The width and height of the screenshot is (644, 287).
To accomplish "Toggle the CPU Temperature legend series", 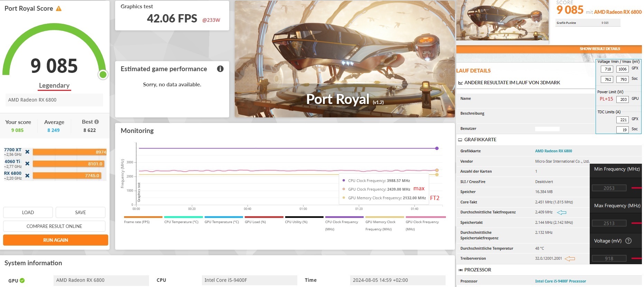I will pos(184,220).
